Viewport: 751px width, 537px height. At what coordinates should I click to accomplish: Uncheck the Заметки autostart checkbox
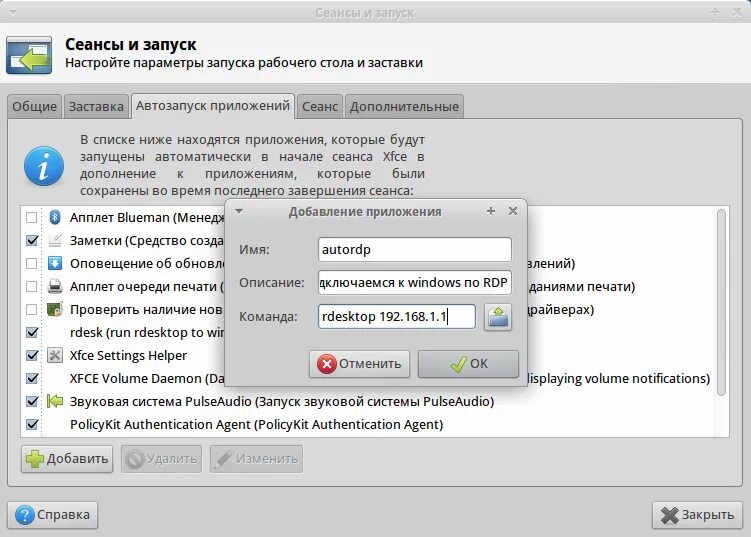tap(32, 240)
